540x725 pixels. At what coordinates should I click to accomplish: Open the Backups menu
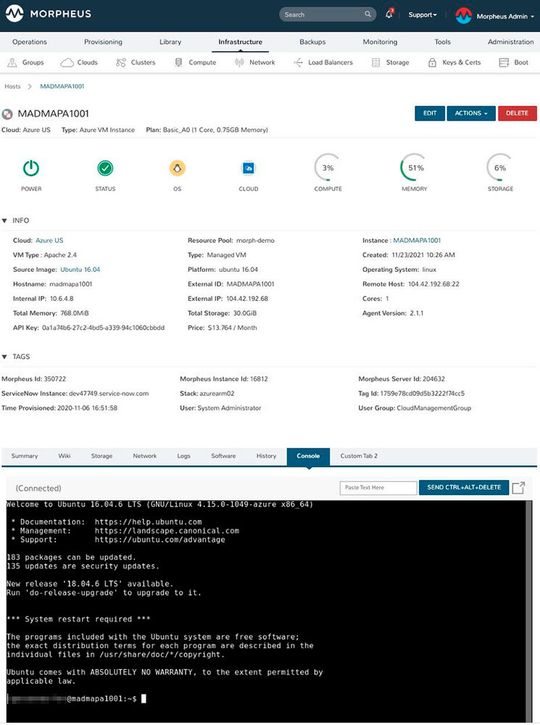[313, 42]
